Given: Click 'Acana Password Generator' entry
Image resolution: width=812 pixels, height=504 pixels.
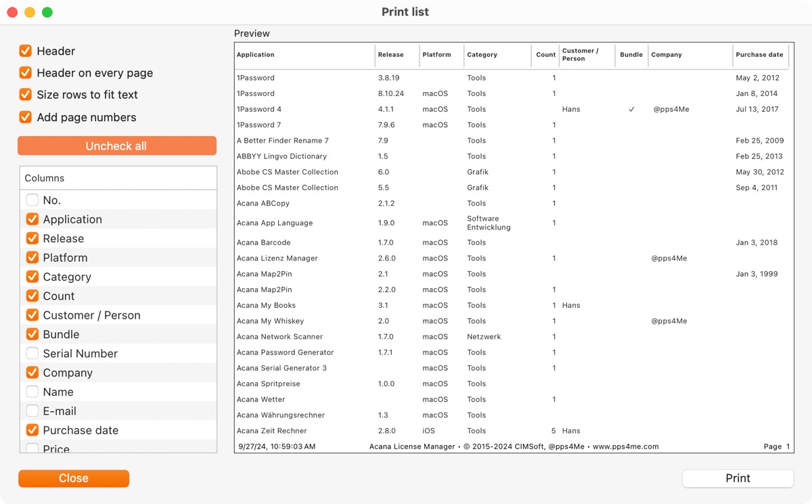Looking at the screenshot, I should click(286, 352).
